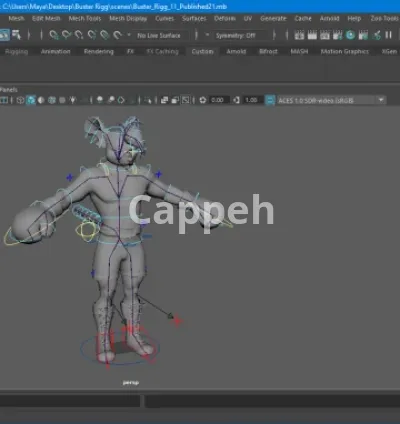Click the Wireframe shading cube icon
This screenshot has width=400, height=424.
(x=20, y=100)
